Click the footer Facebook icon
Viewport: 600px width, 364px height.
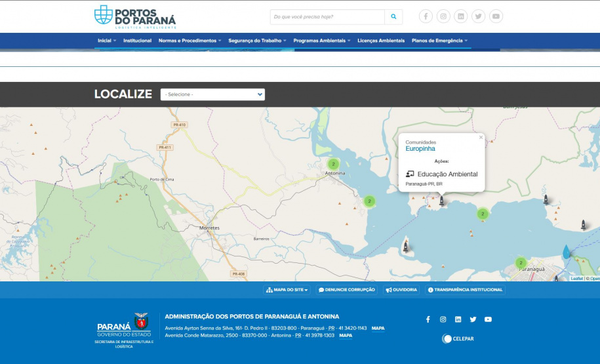[428, 319]
